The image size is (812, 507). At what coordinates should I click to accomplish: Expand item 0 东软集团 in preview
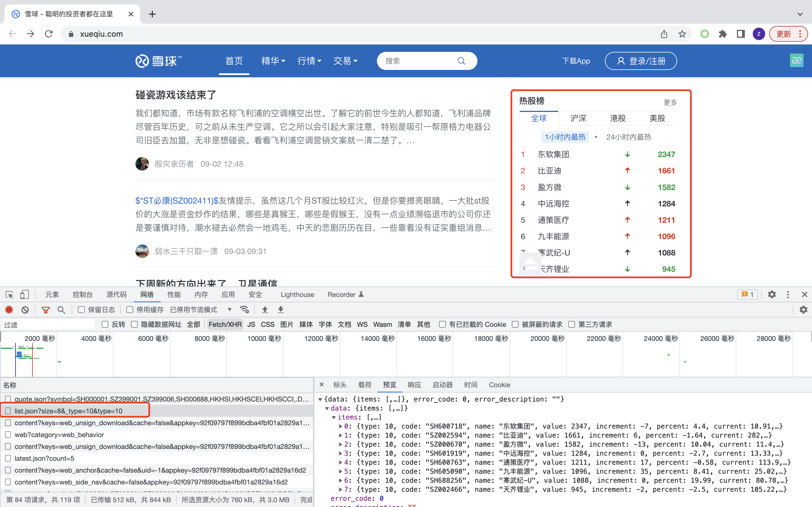click(341, 426)
